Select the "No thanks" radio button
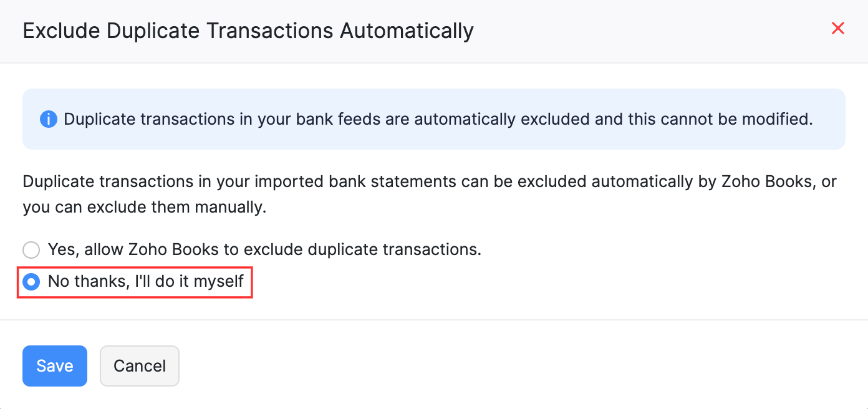The image size is (868, 409). pyautogui.click(x=31, y=282)
